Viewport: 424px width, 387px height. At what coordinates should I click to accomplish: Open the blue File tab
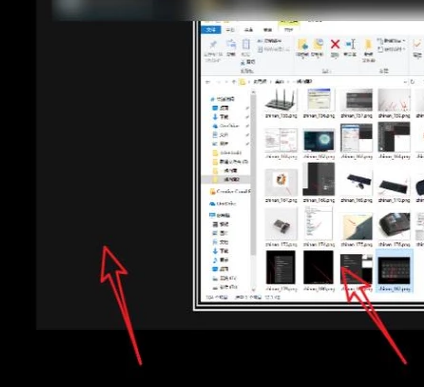[211, 30]
